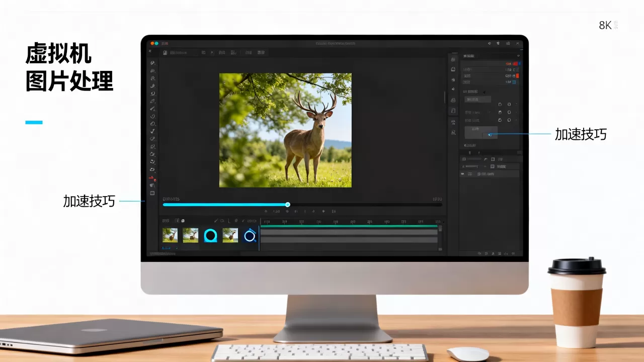Select the square tool at toolbar bottom
The height and width of the screenshot is (362, 644).
(152, 193)
